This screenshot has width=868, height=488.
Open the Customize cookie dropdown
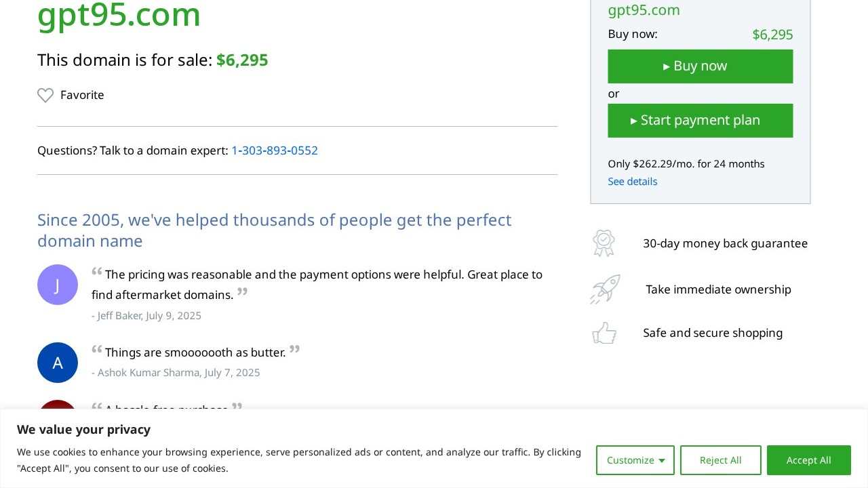[635, 460]
